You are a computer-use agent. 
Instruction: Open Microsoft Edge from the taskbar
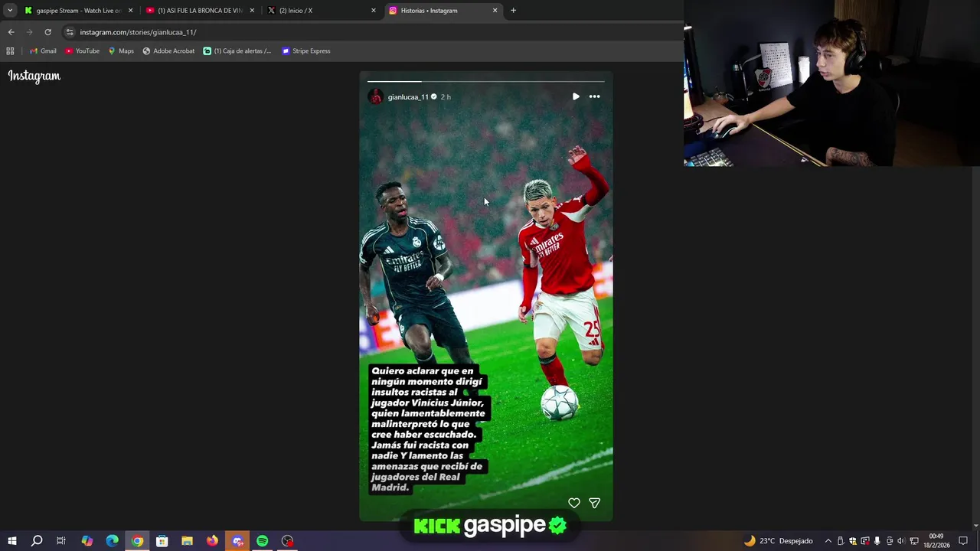112,541
